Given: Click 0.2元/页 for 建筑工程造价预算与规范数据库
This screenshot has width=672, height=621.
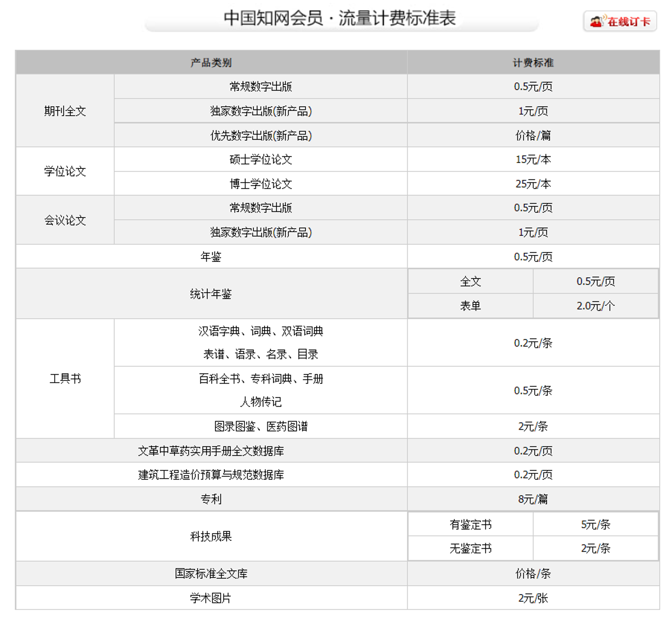Looking at the screenshot, I should pyautogui.click(x=533, y=475).
